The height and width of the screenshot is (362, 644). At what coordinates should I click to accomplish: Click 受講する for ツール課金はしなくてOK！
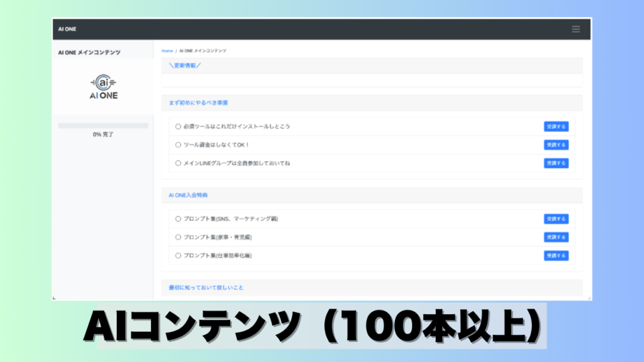556,145
